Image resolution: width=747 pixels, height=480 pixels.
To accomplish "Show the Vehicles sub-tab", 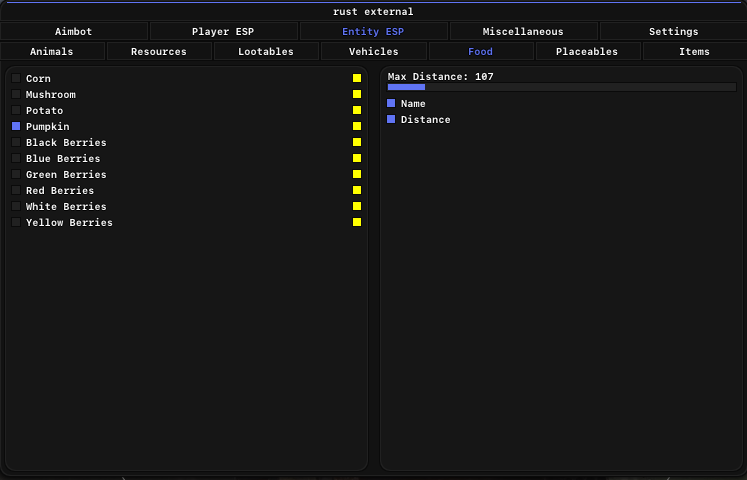I will pyautogui.click(x=374, y=51).
